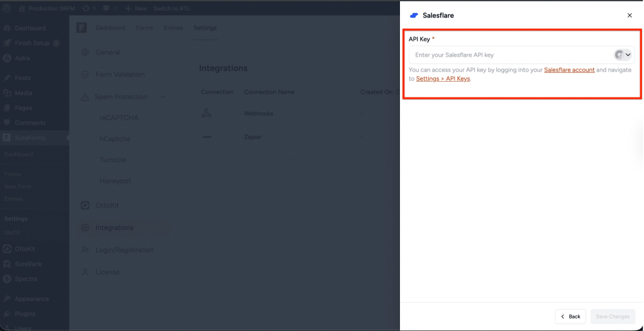Click the Salesflare logo icon
This screenshot has height=331, width=644.
point(414,15)
